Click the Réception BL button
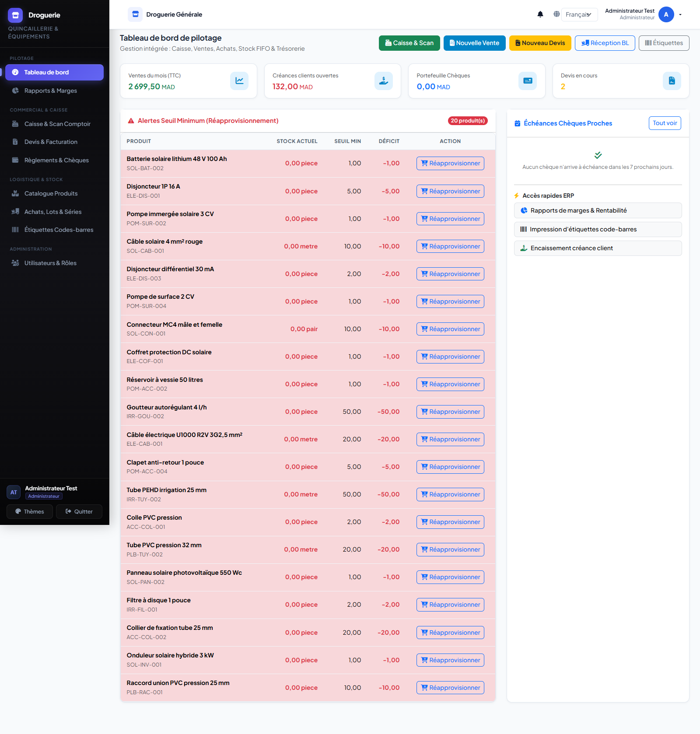Image resolution: width=700 pixels, height=734 pixels. pos(605,43)
